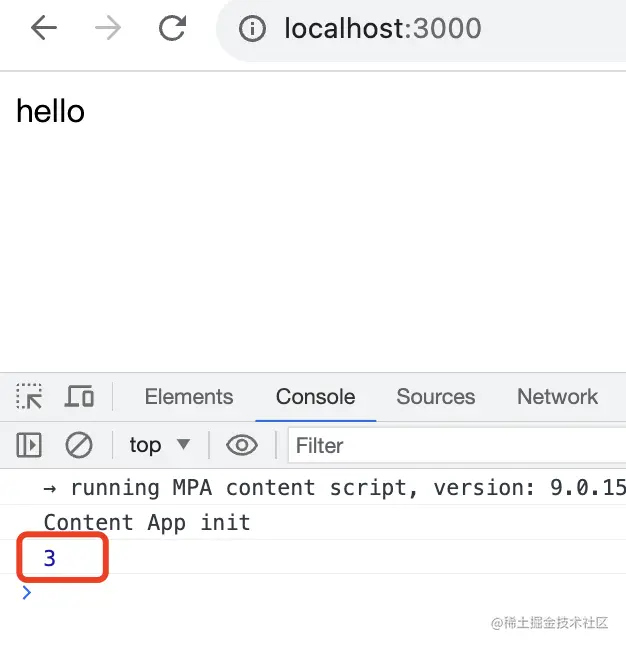The image size is (626, 648).
Task: View site information icon in address bar
Action: (252, 29)
